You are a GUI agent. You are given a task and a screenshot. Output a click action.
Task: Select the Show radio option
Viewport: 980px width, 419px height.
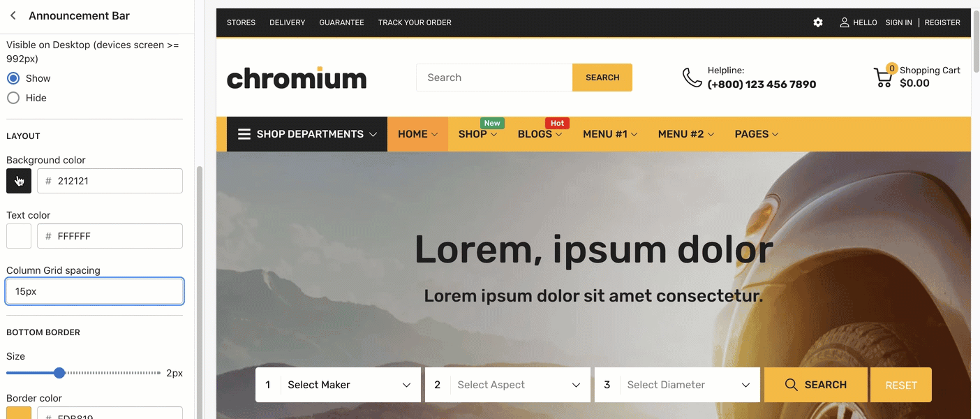pos(13,78)
